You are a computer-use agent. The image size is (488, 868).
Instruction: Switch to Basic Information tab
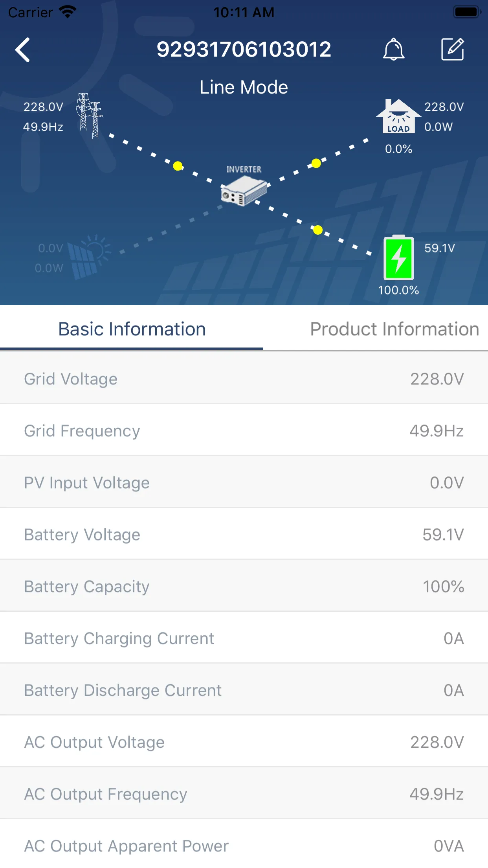pos(132,329)
